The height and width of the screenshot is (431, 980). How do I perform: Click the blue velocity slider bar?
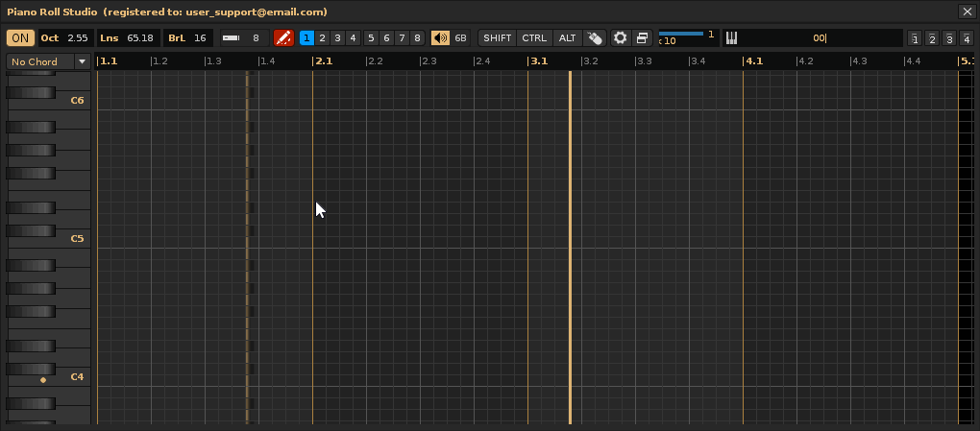680,34
